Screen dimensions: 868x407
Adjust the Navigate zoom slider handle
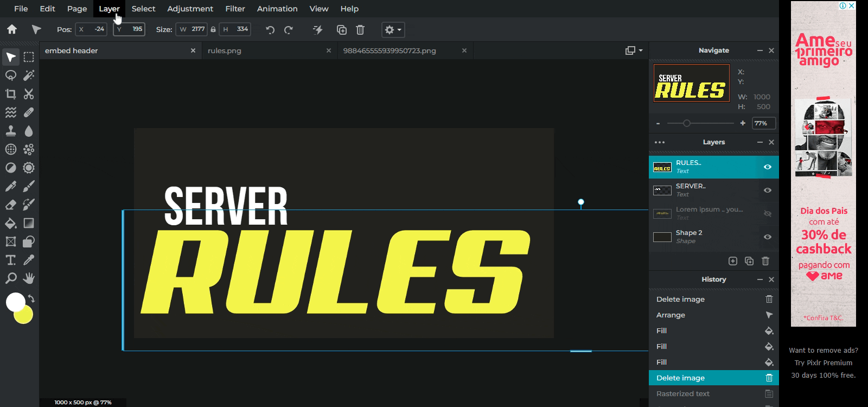tap(687, 123)
